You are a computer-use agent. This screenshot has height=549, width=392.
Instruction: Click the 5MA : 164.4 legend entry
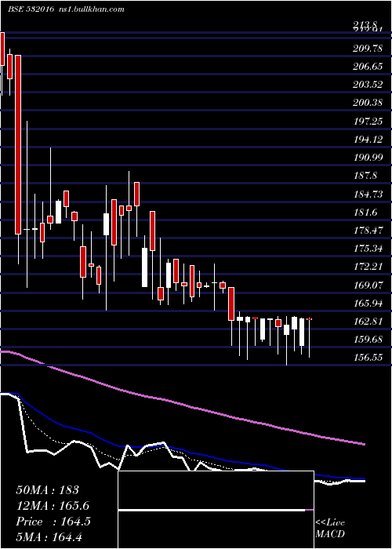(x=49, y=536)
